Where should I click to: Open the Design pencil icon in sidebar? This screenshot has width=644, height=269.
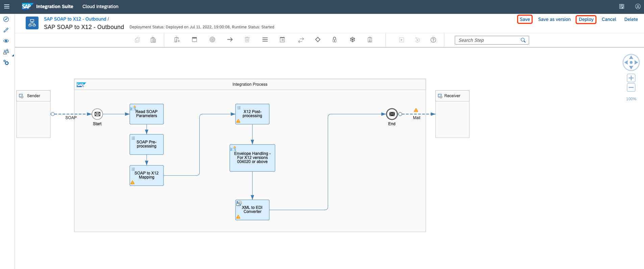[x=6, y=30]
